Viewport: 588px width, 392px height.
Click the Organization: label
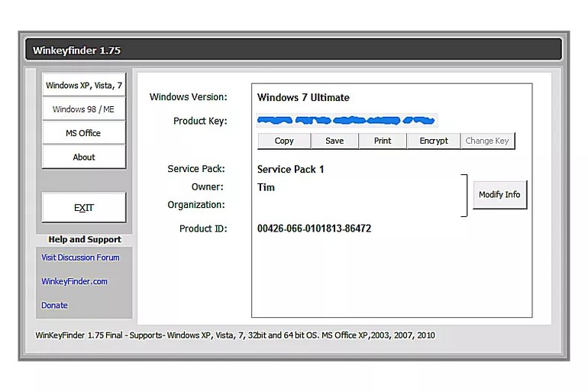click(196, 205)
